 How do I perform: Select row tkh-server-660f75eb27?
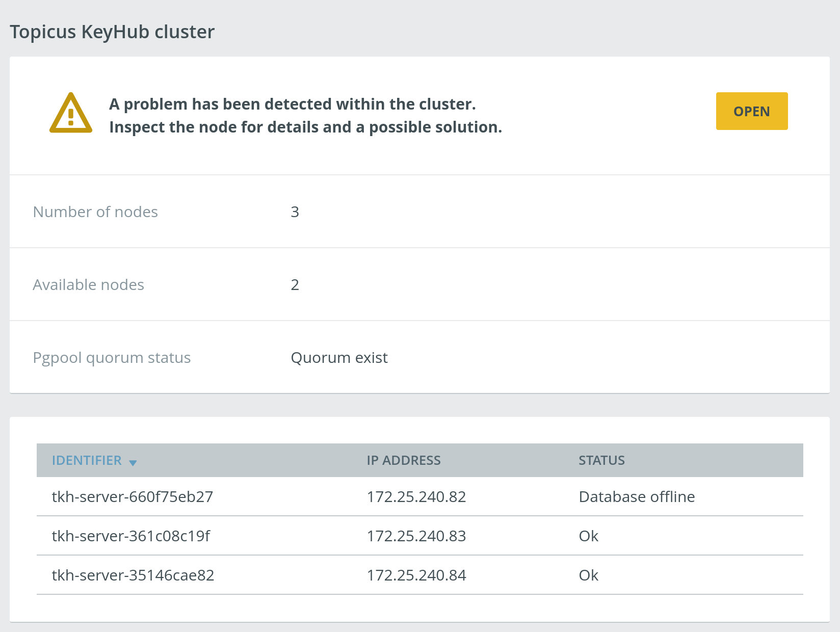point(420,496)
